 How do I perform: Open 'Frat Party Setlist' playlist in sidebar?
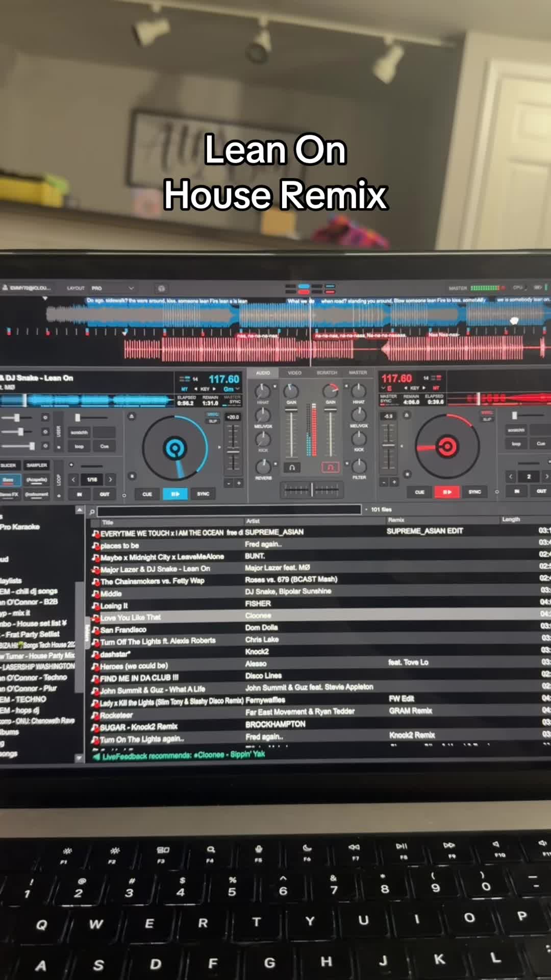tap(33, 634)
